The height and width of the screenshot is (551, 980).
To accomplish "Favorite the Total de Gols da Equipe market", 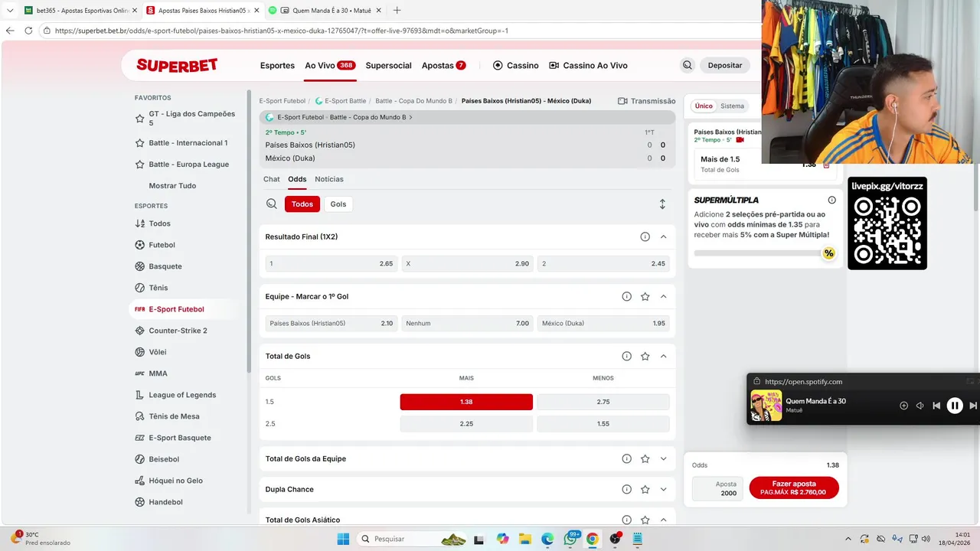I will 645,458.
